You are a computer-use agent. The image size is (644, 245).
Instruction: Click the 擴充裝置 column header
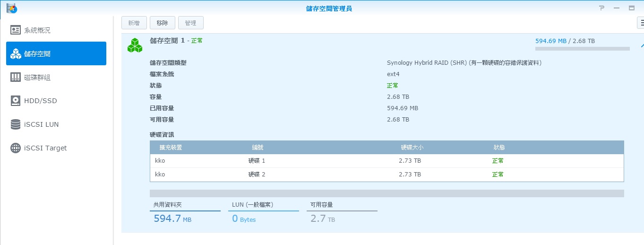tap(171, 148)
